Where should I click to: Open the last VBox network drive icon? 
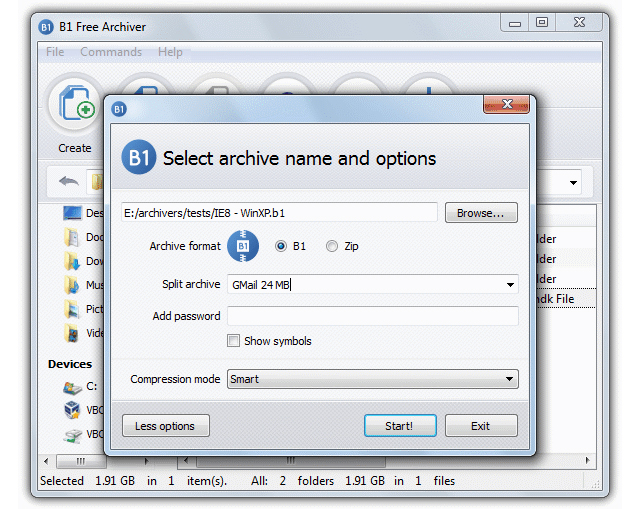click(x=73, y=435)
